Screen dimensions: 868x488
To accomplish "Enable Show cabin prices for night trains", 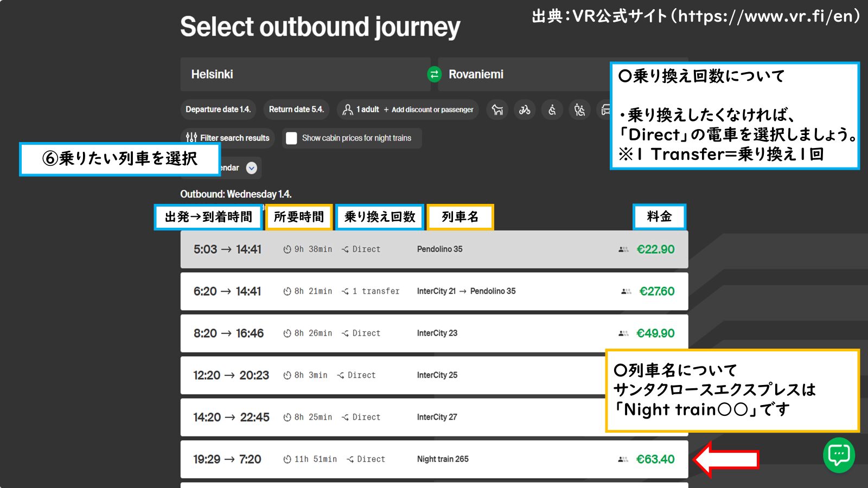I will coord(292,138).
